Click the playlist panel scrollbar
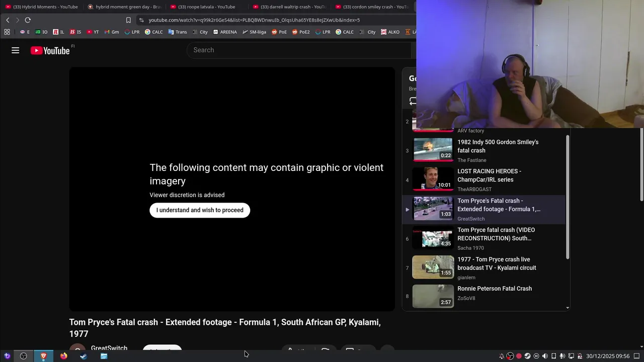This screenshot has width=644, height=362. (x=568, y=198)
